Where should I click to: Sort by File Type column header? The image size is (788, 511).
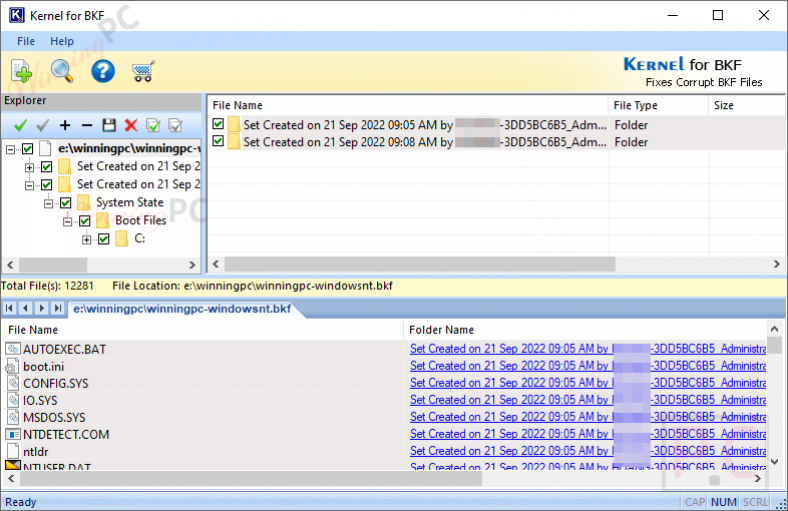coord(659,105)
